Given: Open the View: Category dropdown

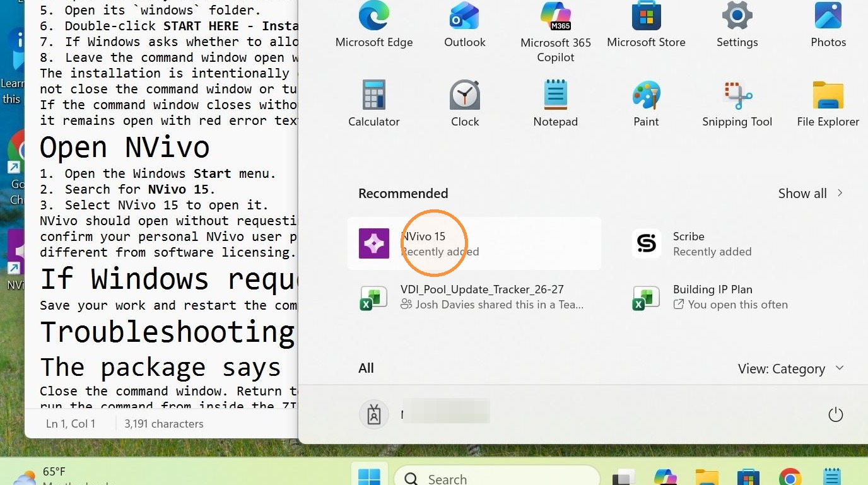Looking at the screenshot, I should pyautogui.click(x=791, y=369).
